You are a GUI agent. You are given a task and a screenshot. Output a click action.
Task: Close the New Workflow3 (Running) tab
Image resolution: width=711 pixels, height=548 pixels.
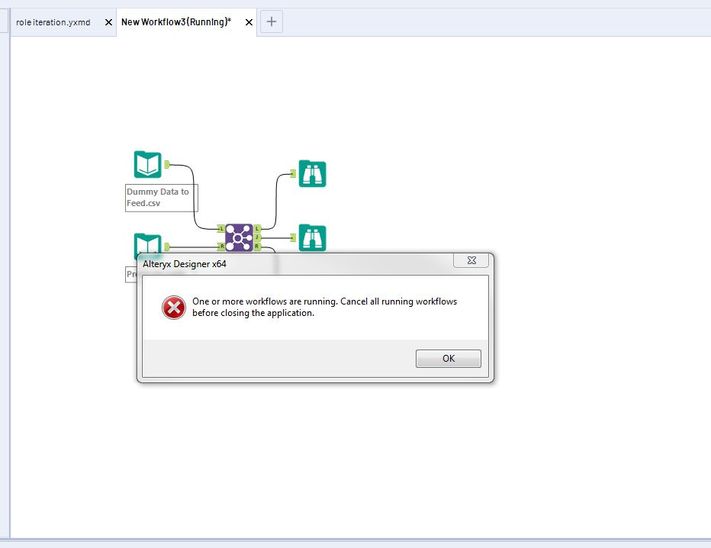click(x=249, y=22)
